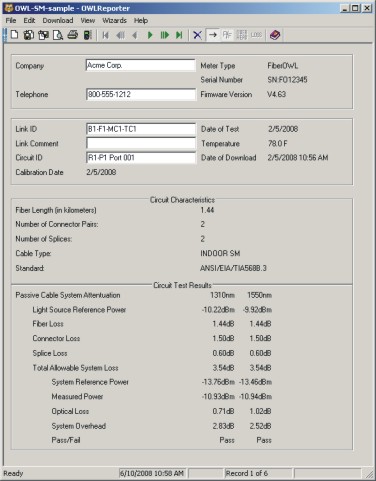Screen dimensions: 376x481
Task: Click the firmware version value 'V4.63'
Action: click(x=277, y=94)
